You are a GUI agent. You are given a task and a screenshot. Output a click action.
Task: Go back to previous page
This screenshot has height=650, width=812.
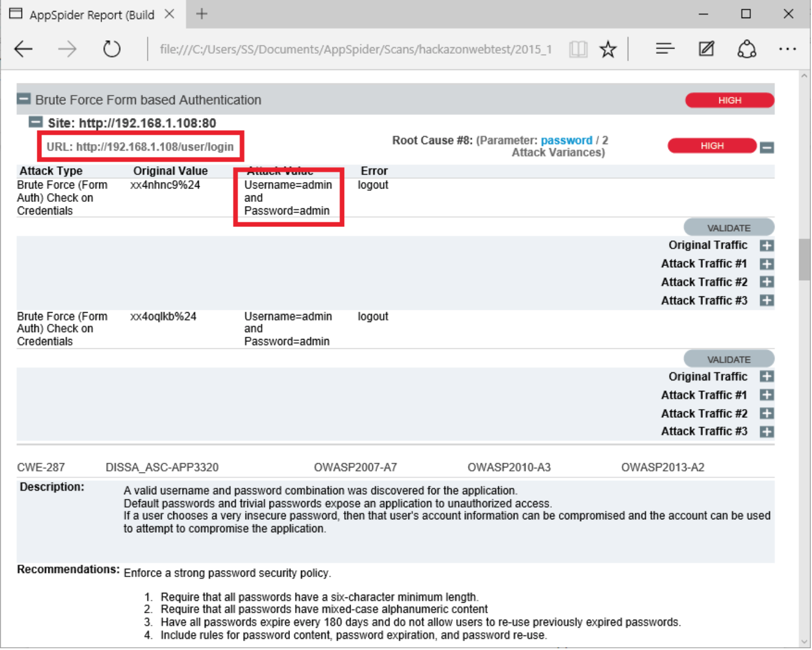23,49
